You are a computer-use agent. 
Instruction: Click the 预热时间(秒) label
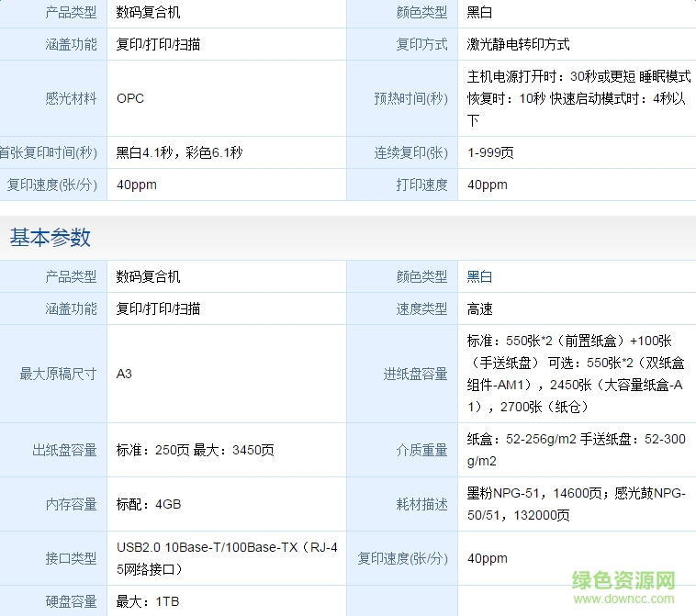coord(410,98)
